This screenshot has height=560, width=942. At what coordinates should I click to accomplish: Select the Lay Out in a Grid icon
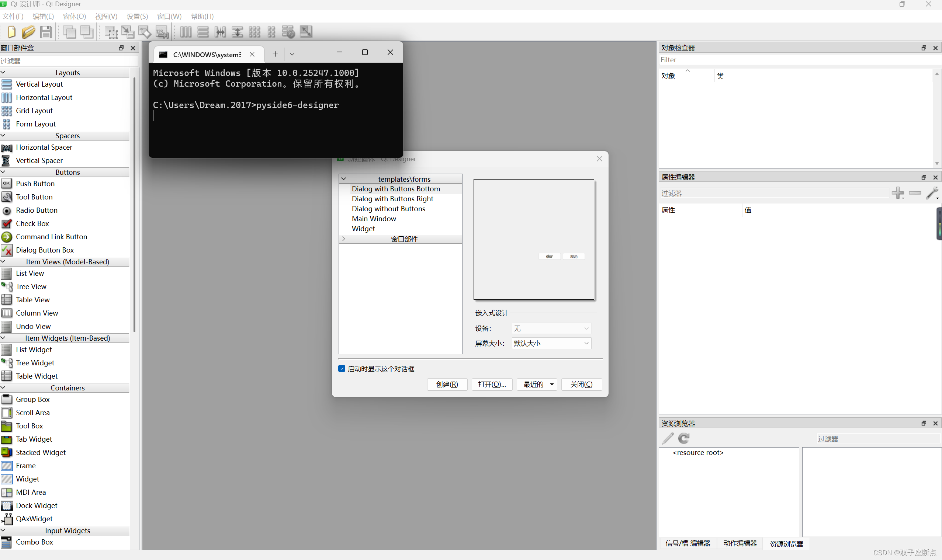coord(254,32)
